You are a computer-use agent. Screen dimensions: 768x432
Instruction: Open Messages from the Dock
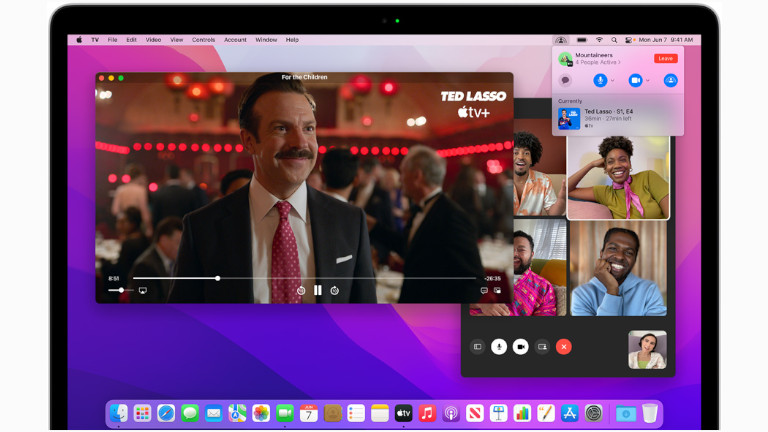coord(190,413)
